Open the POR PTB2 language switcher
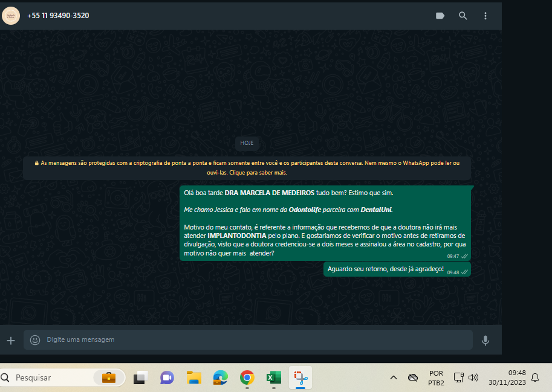The height and width of the screenshot is (392, 552). 436,378
